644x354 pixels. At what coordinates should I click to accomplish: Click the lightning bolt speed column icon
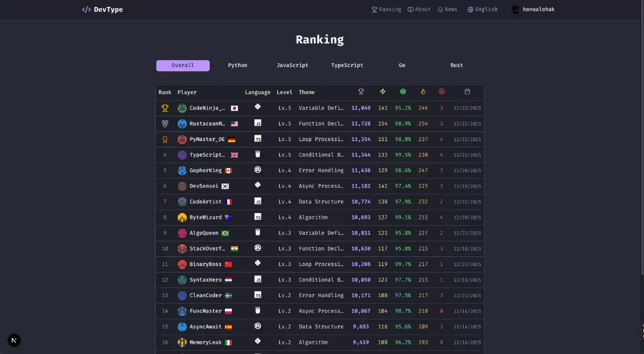point(383,92)
